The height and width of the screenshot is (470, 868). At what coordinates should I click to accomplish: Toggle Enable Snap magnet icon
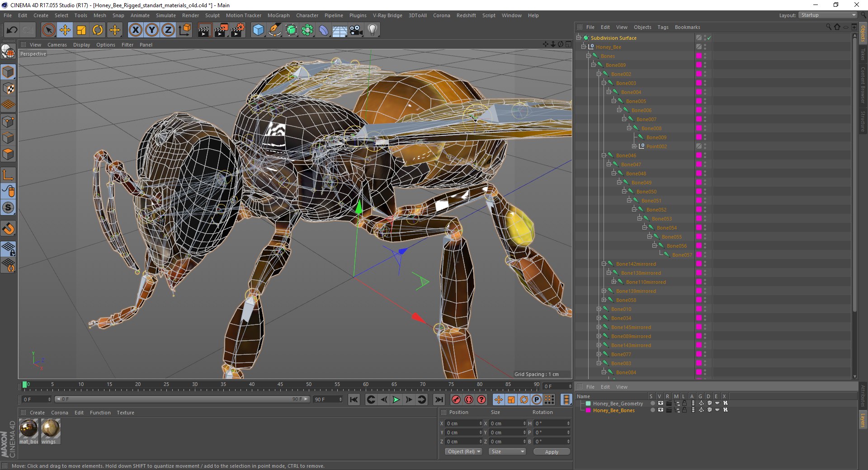(8, 229)
